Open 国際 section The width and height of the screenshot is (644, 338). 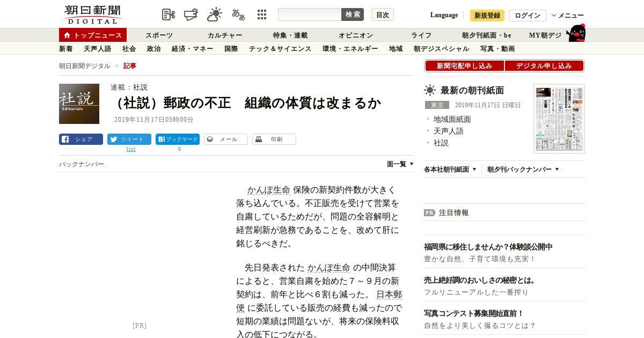pos(231,49)
